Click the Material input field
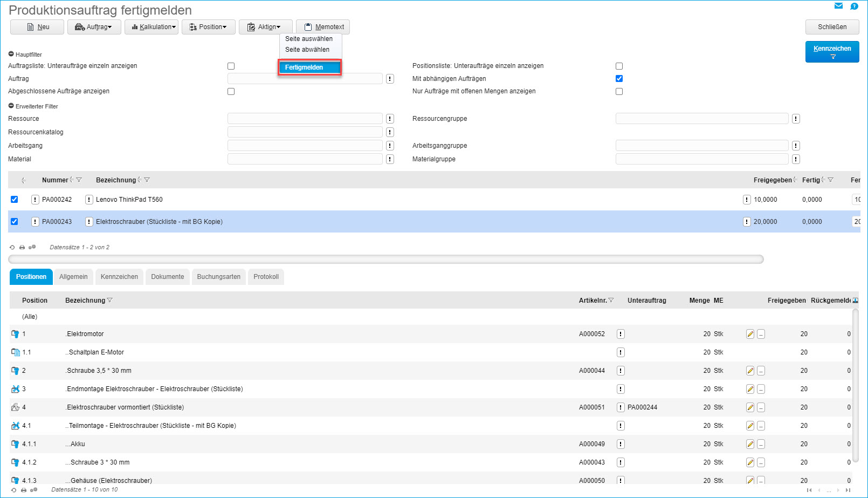The image size is (868, 498). (x=305, y=159)
